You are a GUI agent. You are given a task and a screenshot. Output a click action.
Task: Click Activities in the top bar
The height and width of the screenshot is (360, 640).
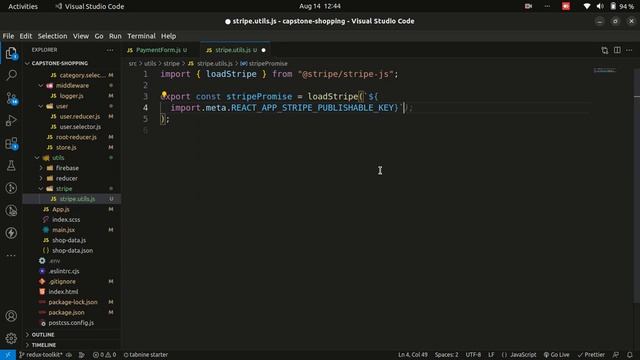[23, 6]
